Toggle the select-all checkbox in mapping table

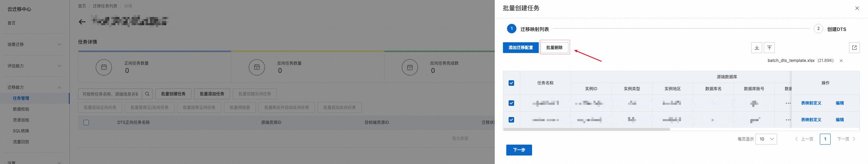(x=511, y=83)
